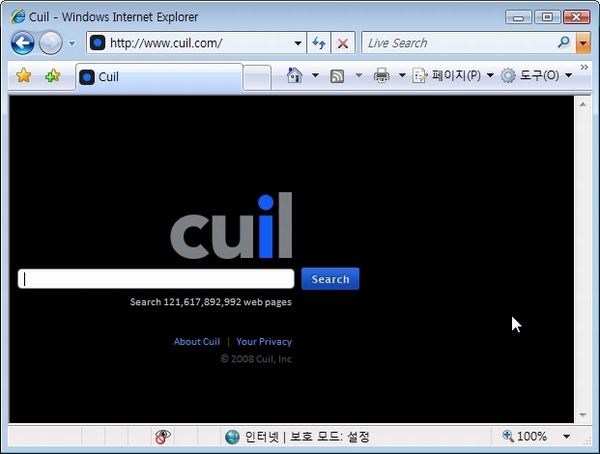This screenshot has width=600, height=454.
Task: Select the Cuil browser tab
Action: 159,77
